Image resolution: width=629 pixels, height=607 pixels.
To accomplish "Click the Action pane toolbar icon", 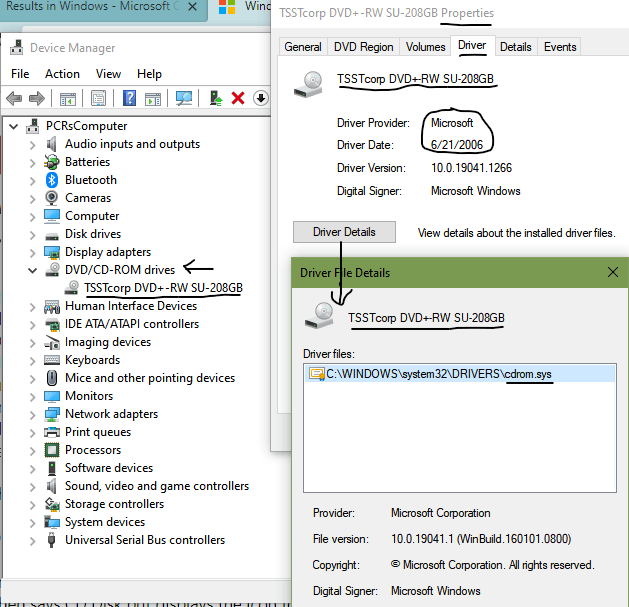I will coord(153,98).
